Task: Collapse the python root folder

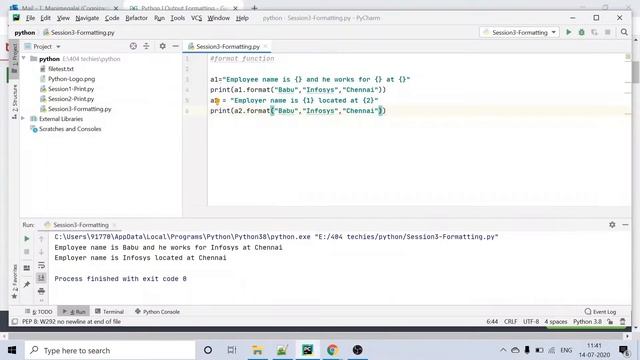Action: 24,59
